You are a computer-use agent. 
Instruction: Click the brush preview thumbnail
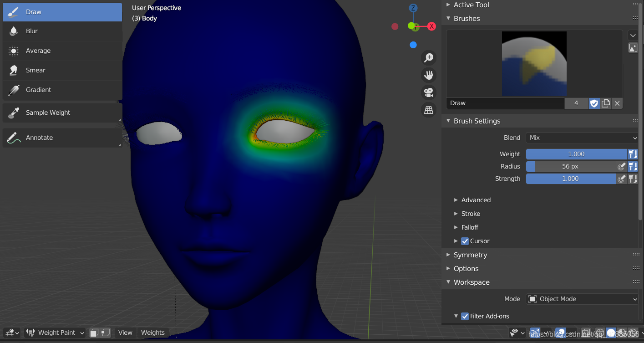(x=534, y=64)
